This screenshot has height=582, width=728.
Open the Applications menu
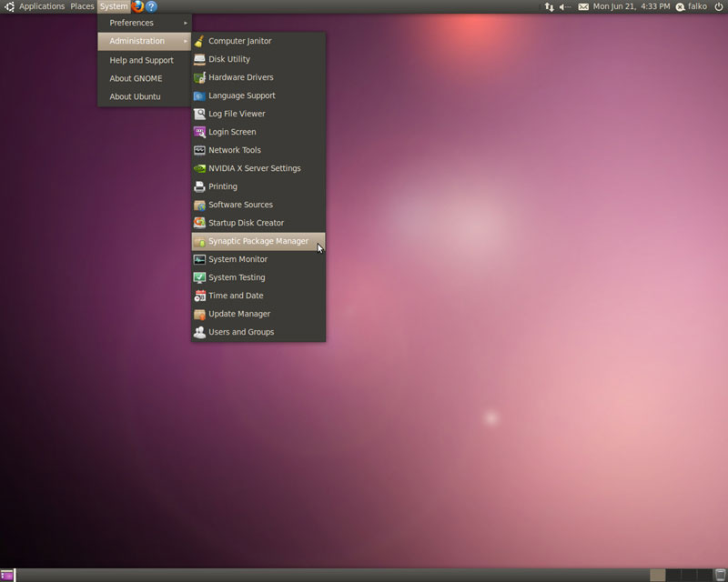pos(42,6)
